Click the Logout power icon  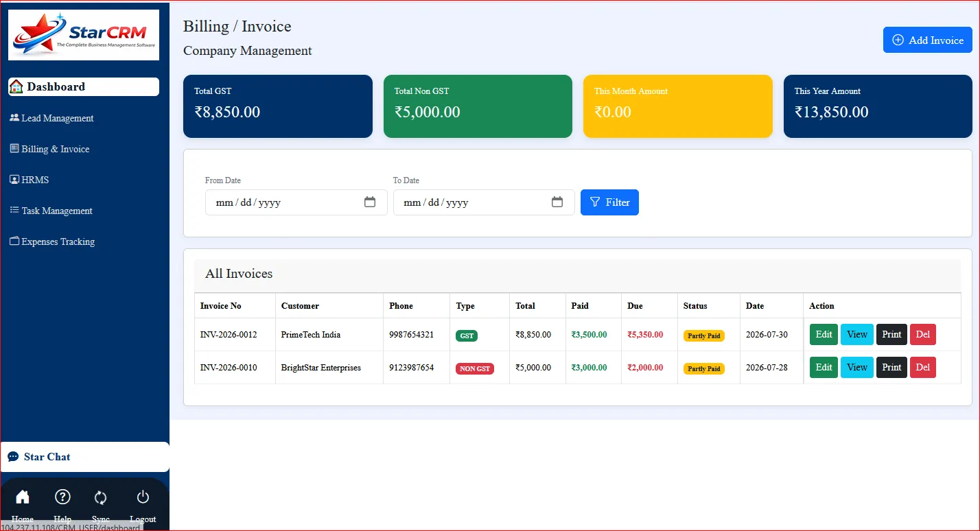click(143, 497)
